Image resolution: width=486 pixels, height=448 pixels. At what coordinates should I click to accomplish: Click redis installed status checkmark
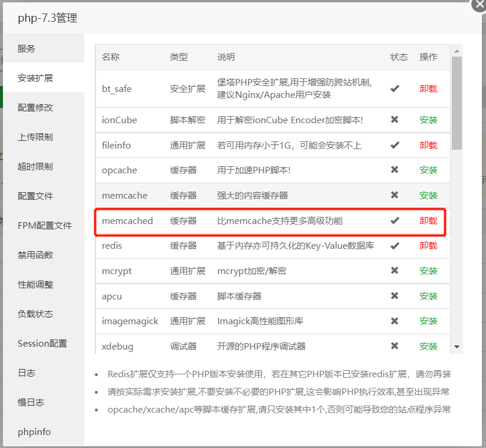coord(395,246)
